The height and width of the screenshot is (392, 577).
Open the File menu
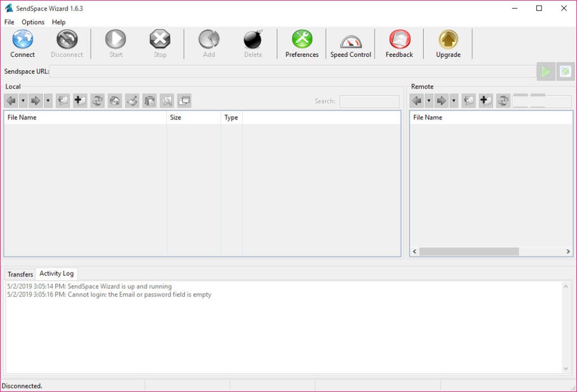pyautogui.click(x=9, y=22)
